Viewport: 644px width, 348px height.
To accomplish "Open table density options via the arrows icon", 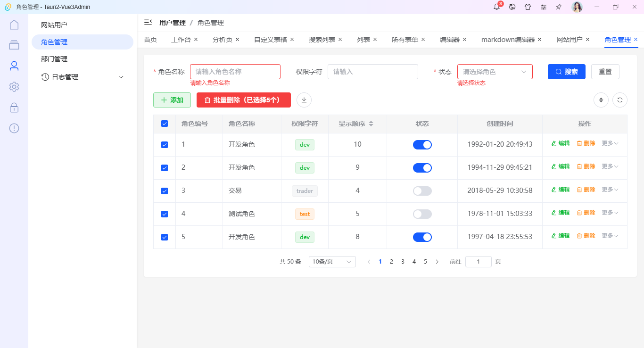I will tap(601, 100).
